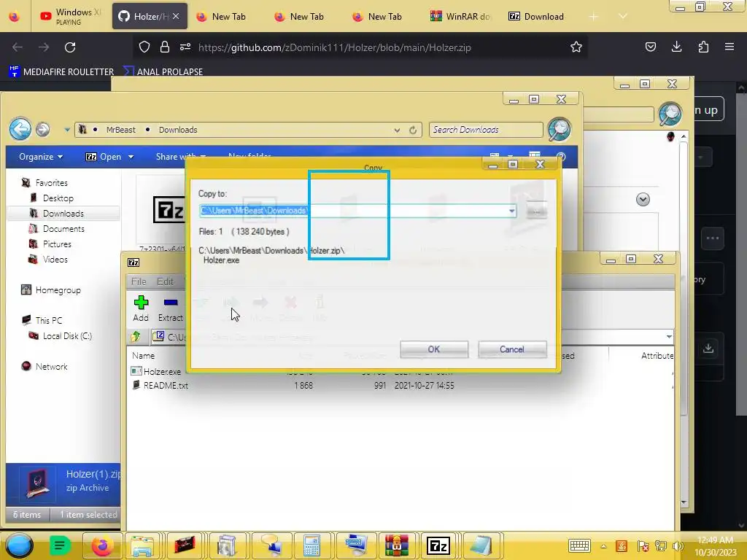
Task: Close the Holzer GitHub tab
Action: coord(176,16)
